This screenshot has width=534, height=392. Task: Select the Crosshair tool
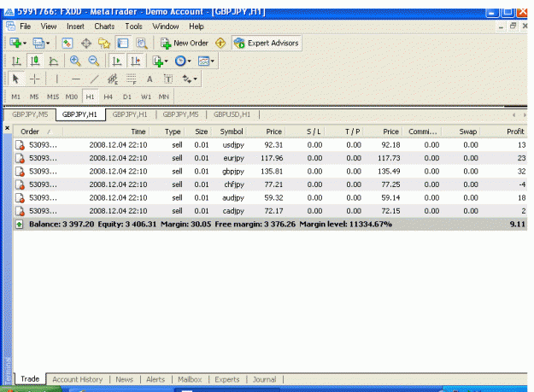35,79
